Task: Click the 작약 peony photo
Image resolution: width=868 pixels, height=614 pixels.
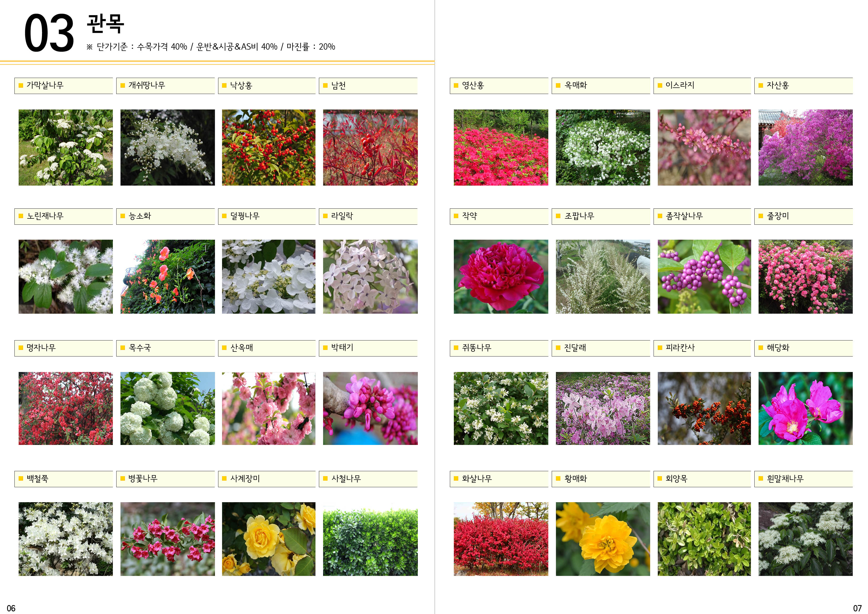Action: coord(501,277)
